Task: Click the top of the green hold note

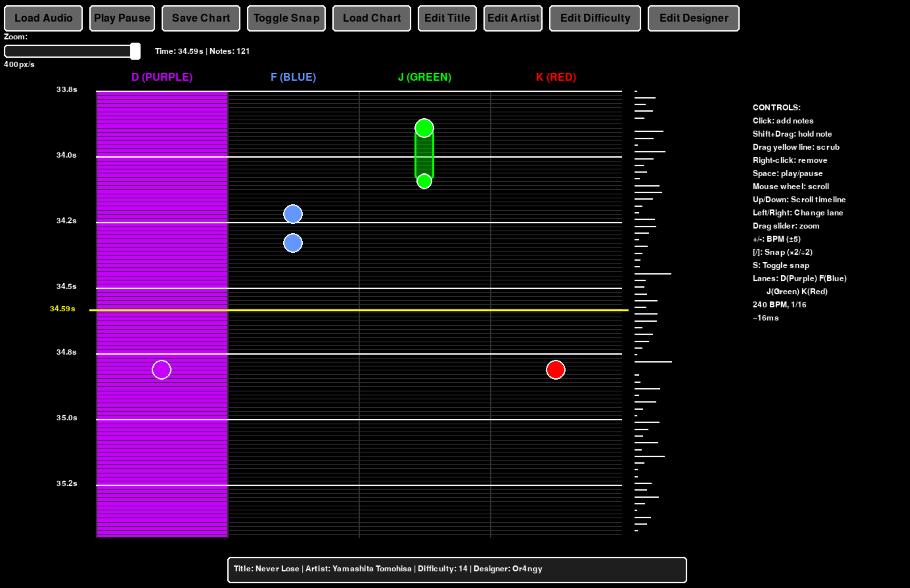Action: point(424,128)
